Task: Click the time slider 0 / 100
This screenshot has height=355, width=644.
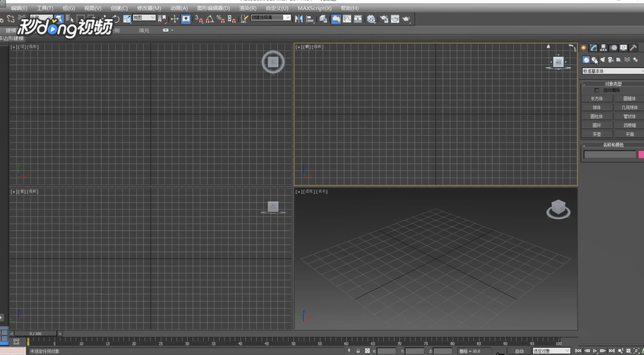Action: (35, 334)
